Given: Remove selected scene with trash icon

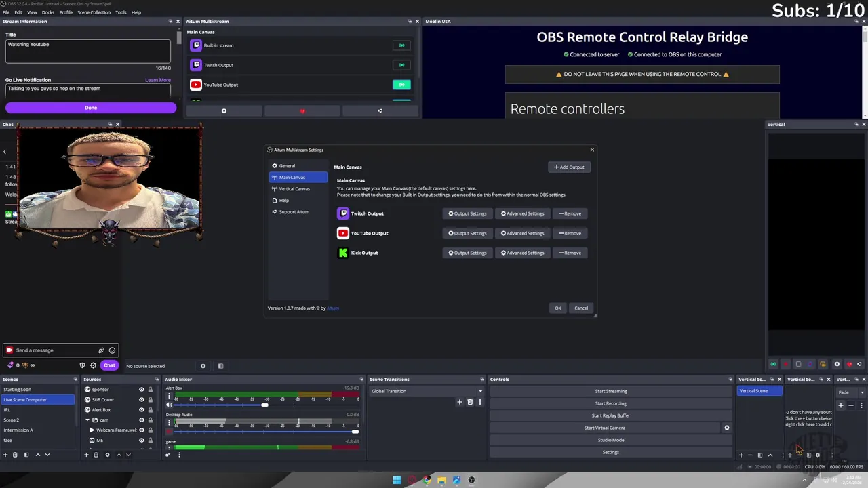Looking at the screenshot, I should 15,455.
